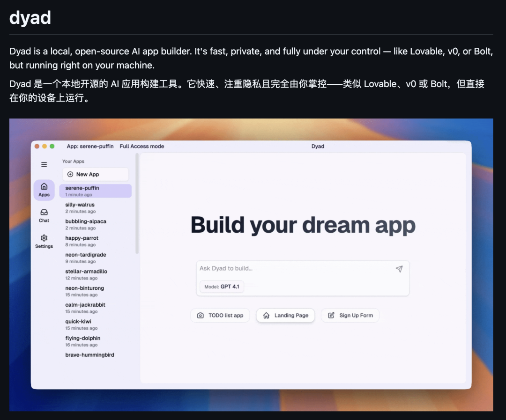Click the plus icon in New App
The image size is (506, 420).
70,174
